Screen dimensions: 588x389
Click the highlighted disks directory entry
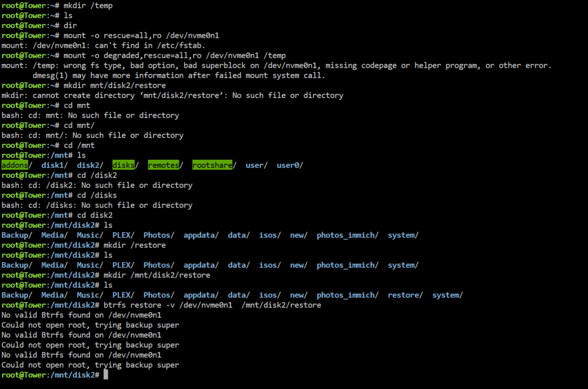[123, 165]
